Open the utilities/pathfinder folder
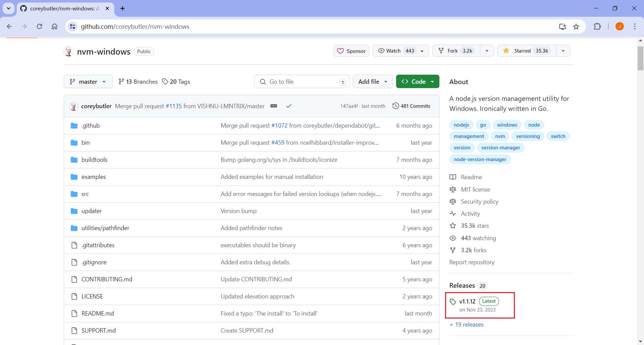Screen dimensions: 644x345 point(105,228)
